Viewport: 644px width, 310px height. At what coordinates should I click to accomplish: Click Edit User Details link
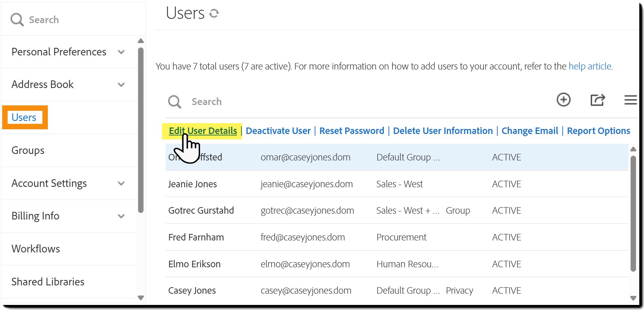click(x=203, y=131)
